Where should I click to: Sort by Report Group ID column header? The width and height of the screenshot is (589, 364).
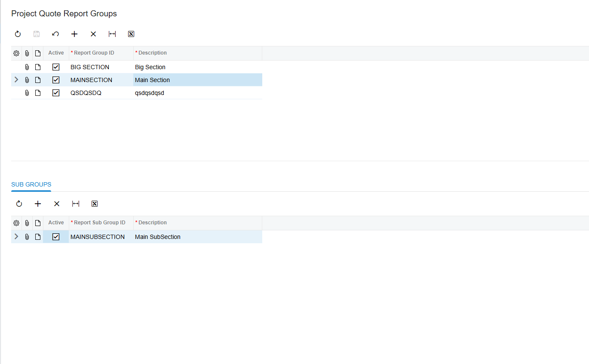[x=101, y=53]
